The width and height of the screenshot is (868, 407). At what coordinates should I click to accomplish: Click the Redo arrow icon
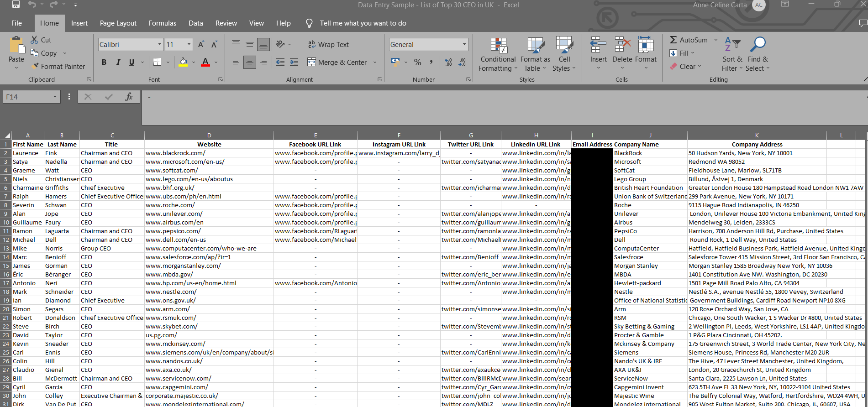point(53,5)
